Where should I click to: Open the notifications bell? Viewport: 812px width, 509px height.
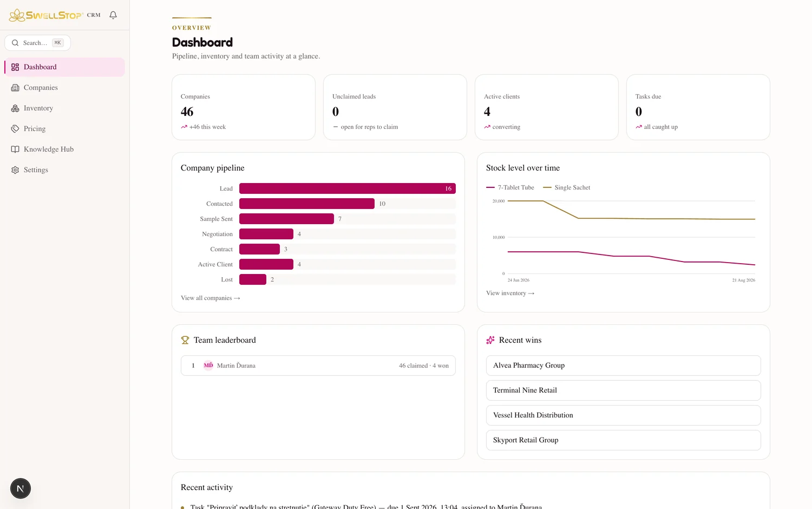[113, 15]
